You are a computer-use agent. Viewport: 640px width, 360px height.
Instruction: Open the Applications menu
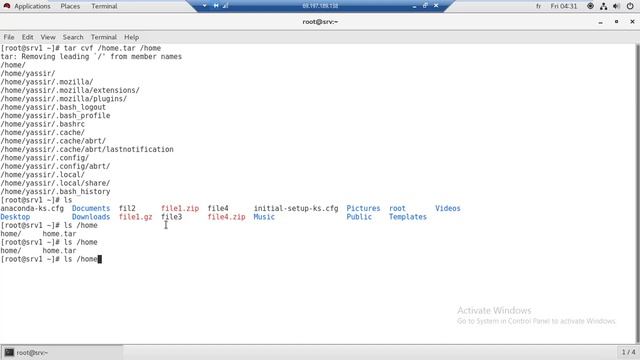32,6
